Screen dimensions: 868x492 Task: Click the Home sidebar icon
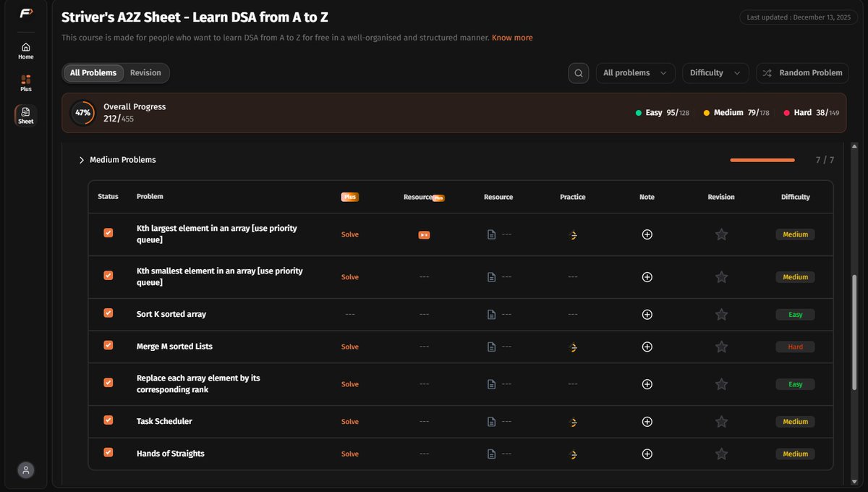[25, 51]
